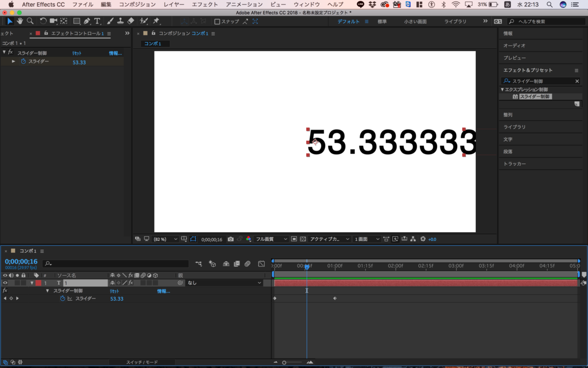Switch to 小さい画面 workspace

[x=415, y=22]
